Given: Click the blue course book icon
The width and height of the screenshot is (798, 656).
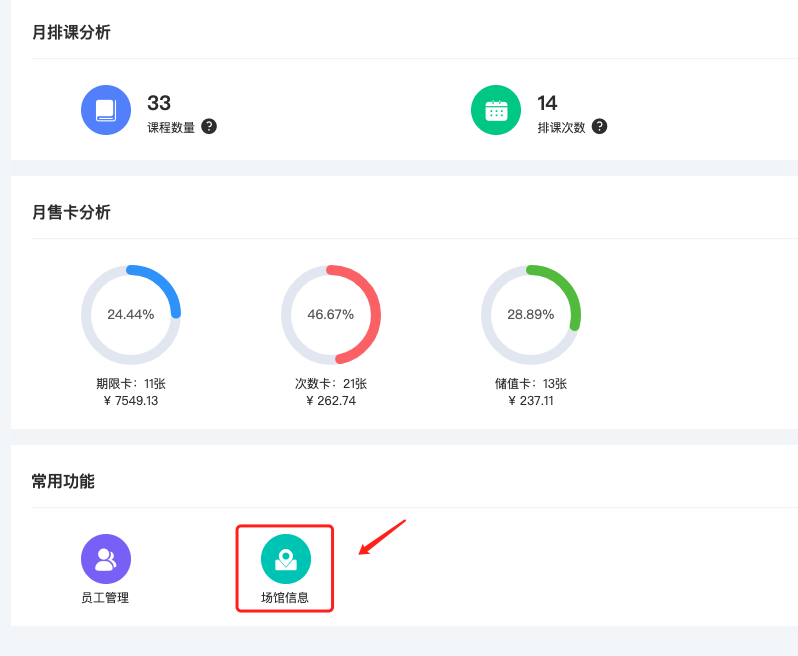Looking at the screenshot, I should coord(106,110).
